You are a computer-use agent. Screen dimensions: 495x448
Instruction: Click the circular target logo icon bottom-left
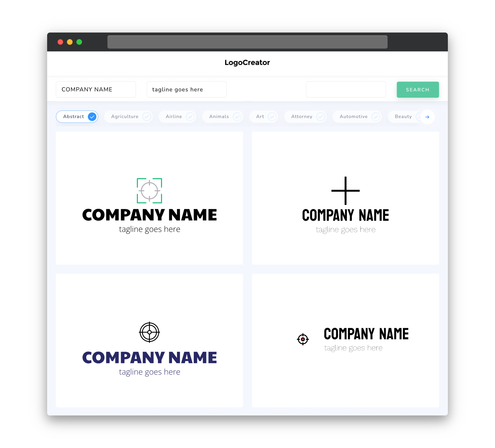[x=149, y=332]
